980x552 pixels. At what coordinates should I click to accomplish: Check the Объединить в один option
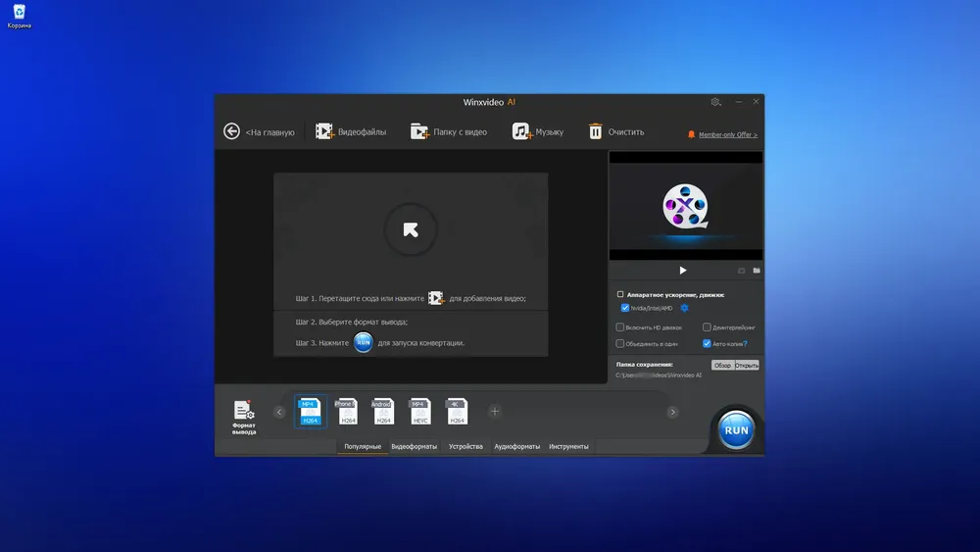[620, 344]
